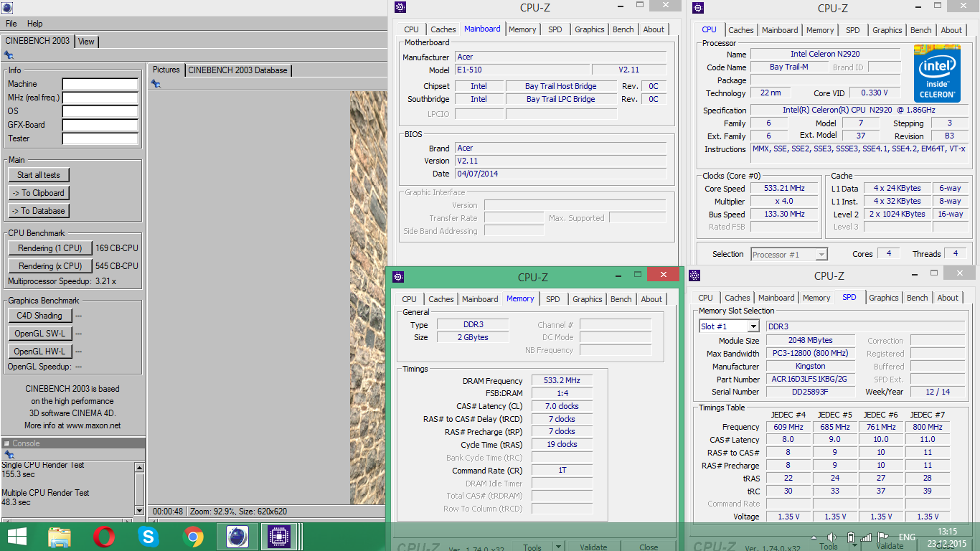Image resolution: width=980 pixels, height=551 pixels.
Task: Switch to CPU-Z taskbar icon
Action: tap(278, 537)
